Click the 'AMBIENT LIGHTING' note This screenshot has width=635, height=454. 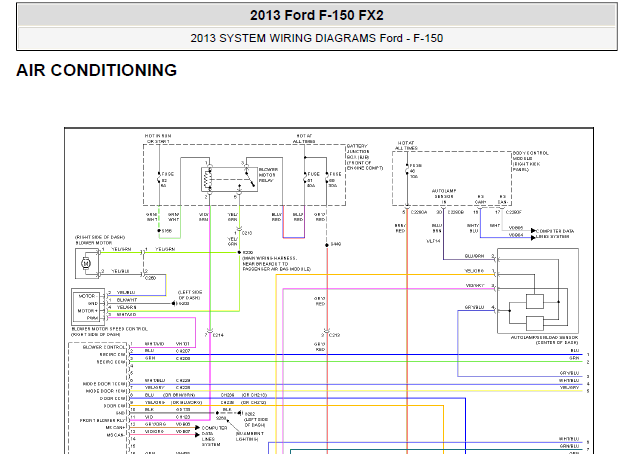point(250,436)
